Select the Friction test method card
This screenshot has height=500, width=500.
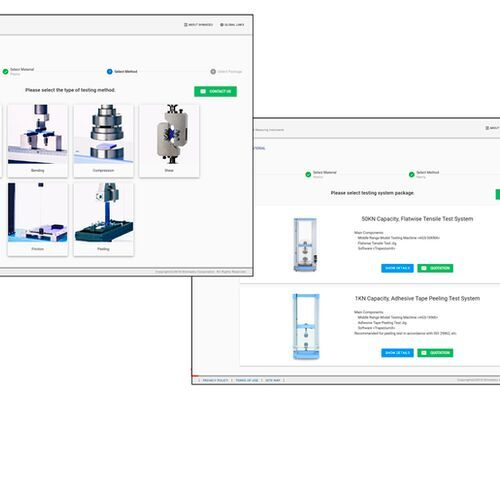pos(38,219)
